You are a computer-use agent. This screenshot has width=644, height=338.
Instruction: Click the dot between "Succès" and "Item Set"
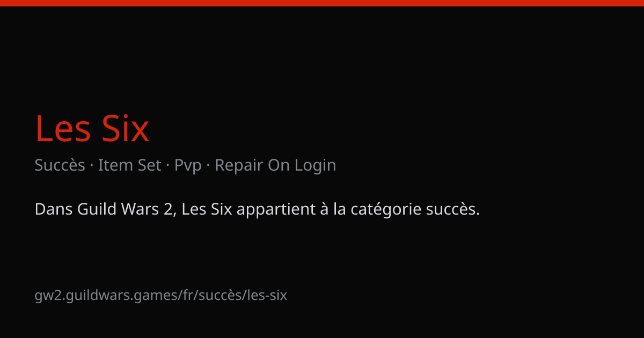coord(91,166)
